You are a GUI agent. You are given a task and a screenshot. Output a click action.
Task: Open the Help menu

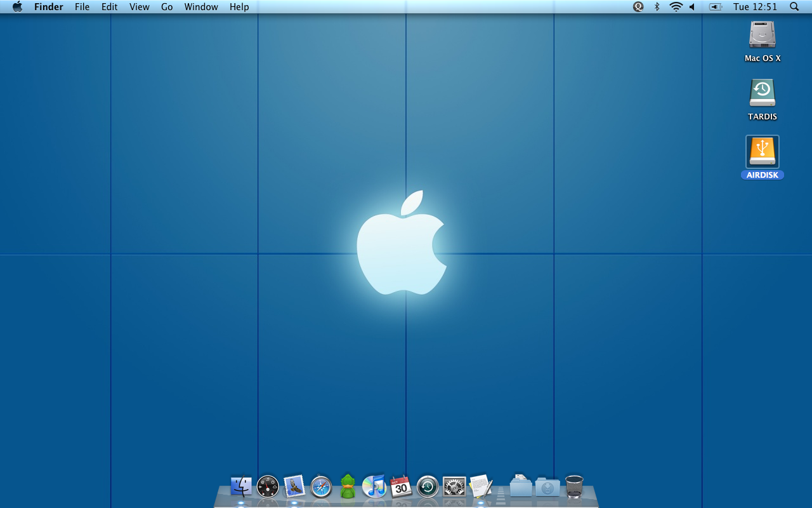[239, 7]
